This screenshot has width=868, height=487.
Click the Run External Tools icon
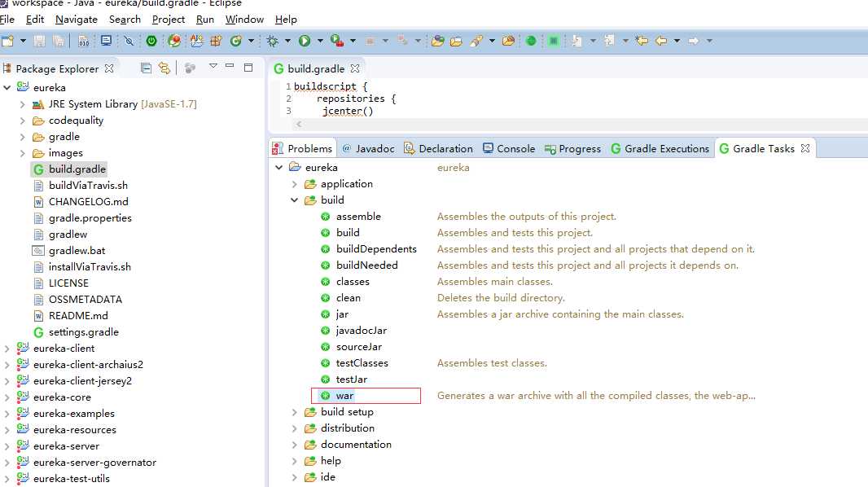coord(336,41)
